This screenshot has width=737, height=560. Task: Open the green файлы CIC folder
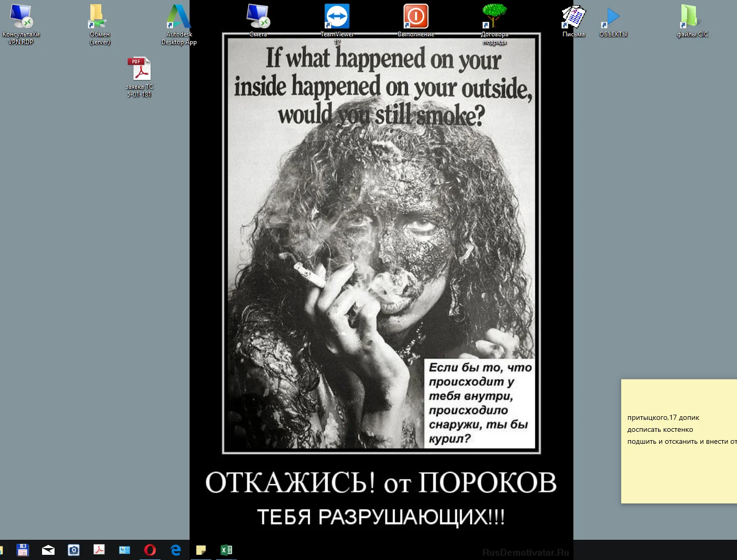pos(691,17)
